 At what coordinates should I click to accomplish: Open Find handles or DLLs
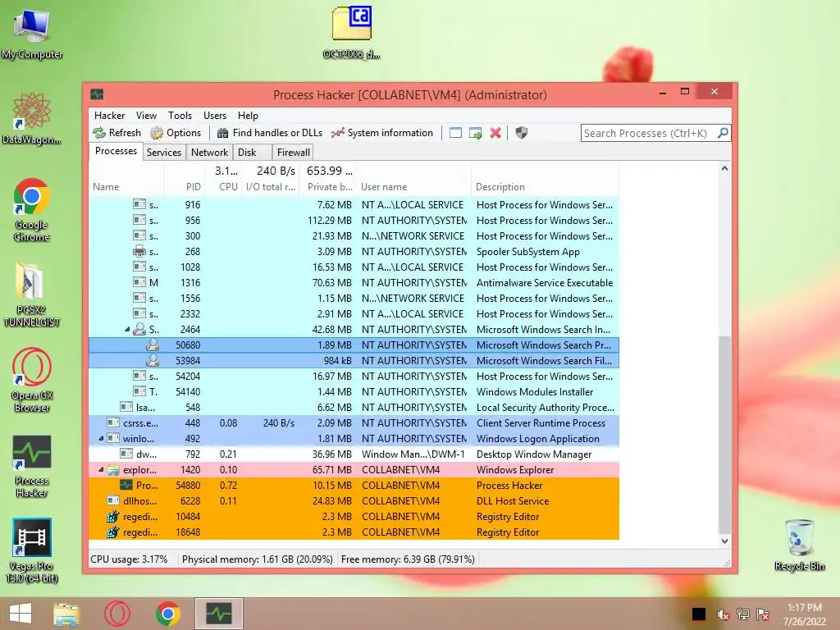click(269, 133)
